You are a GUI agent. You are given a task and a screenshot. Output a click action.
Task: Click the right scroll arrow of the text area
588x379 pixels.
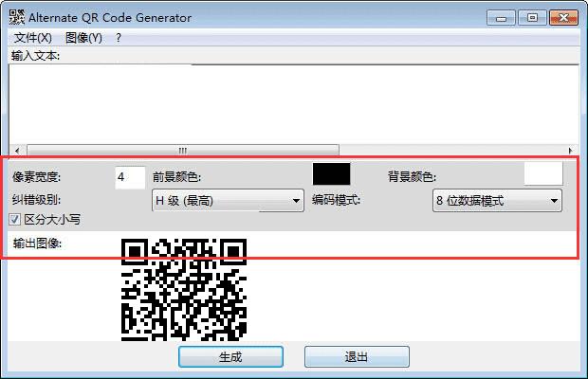(x=570, y=151)
